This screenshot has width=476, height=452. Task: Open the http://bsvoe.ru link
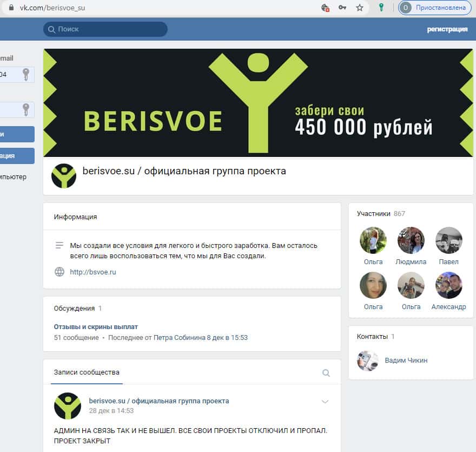93,272
